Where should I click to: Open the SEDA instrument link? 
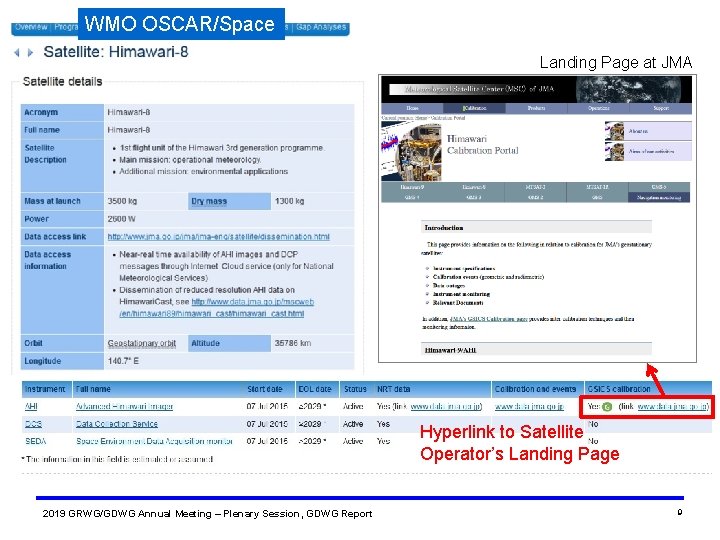tap(35, 441)
